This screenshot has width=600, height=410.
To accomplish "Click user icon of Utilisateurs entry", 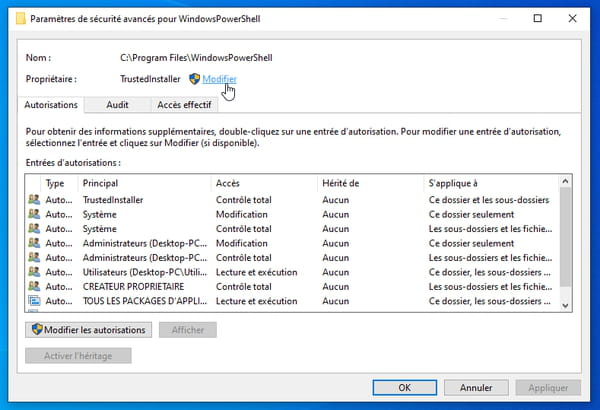I will (34, 272).
